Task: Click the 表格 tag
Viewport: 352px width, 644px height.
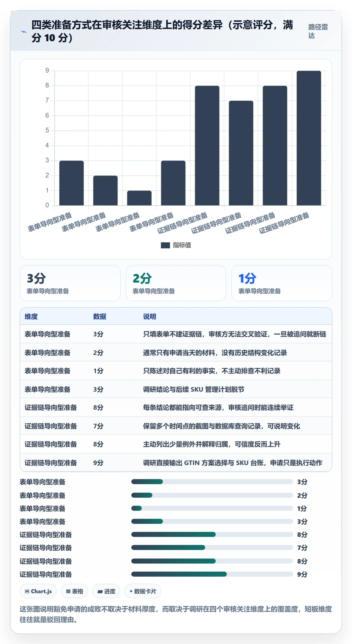Action: [74, 591]
